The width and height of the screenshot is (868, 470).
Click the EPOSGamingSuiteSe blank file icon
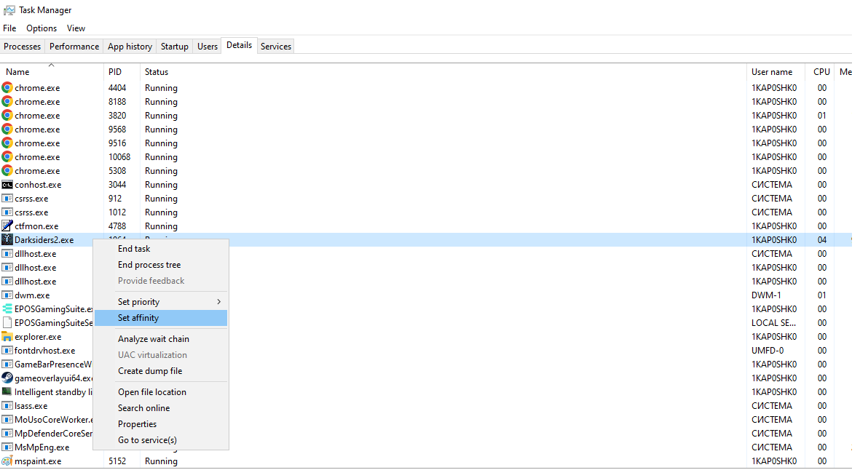pos(7,322)
